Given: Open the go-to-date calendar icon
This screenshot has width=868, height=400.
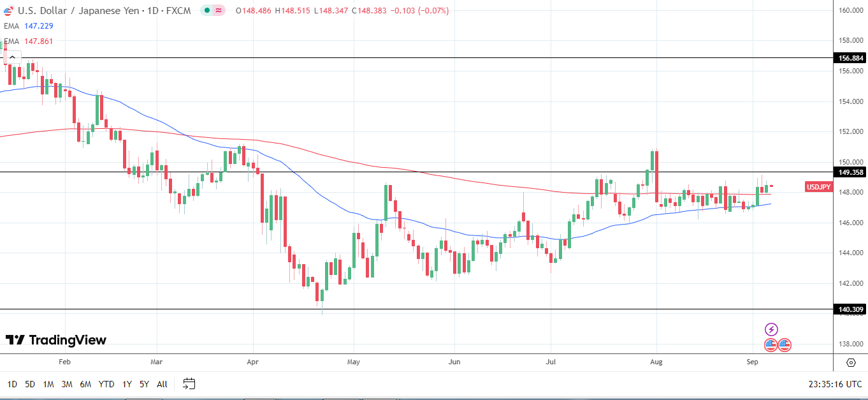Looking at the screenshot, I should pyautogui.click(x=189, y=383).
